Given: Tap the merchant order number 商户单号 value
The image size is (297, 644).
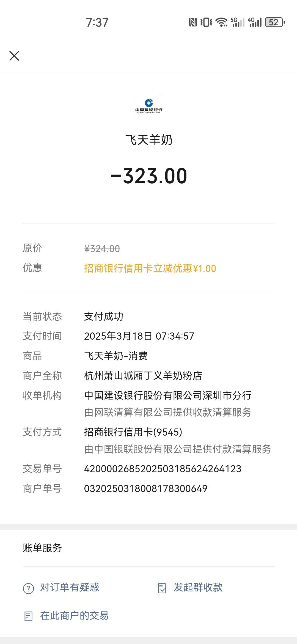Looking at the screenshot, I should click(146, 489).
